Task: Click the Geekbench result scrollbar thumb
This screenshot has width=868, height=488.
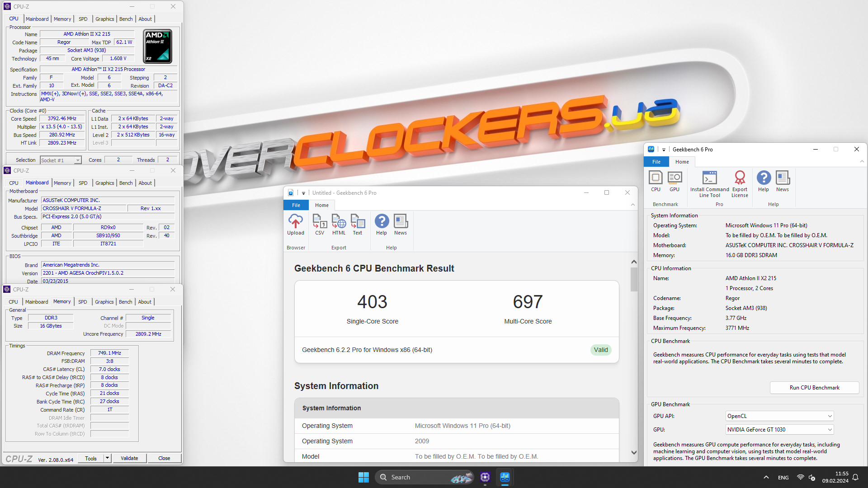Action: 634,279
